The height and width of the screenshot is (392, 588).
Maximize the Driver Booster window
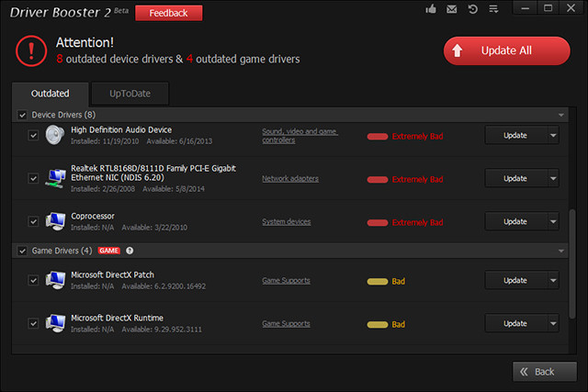tap(548, 8)
